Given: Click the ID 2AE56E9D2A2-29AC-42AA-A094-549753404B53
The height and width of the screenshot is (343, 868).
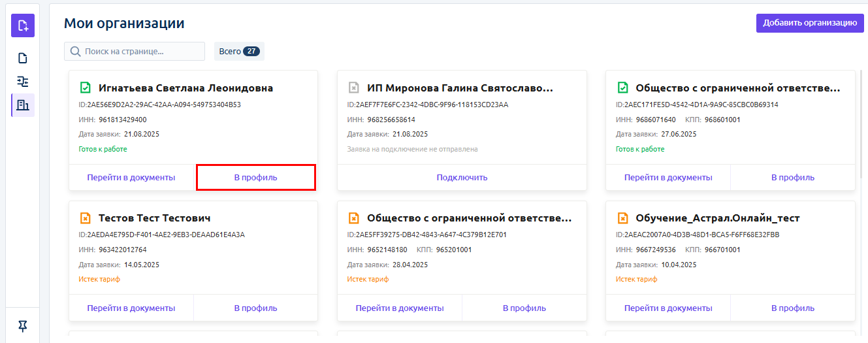Looking at the screenshot, I should coord(165,105).
